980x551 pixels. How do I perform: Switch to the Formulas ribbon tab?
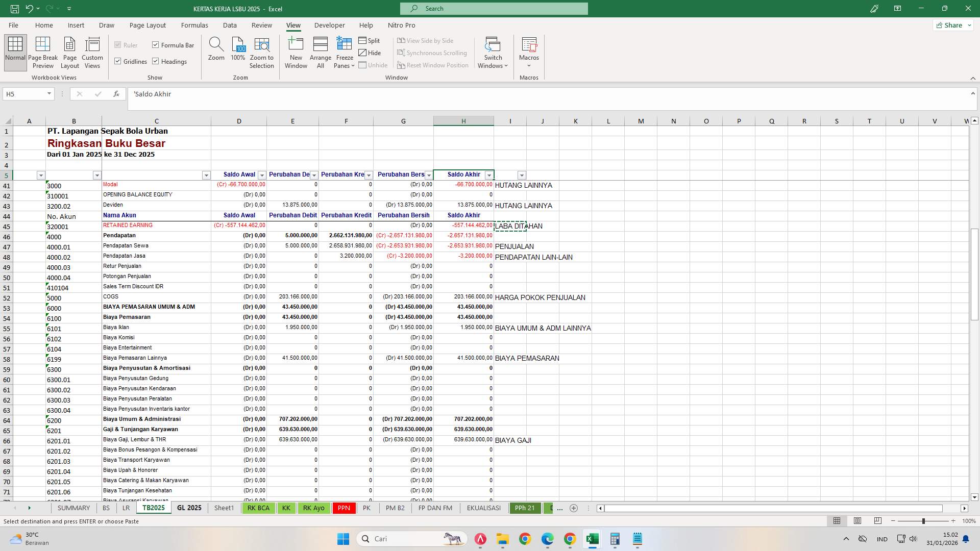(194, 25)
